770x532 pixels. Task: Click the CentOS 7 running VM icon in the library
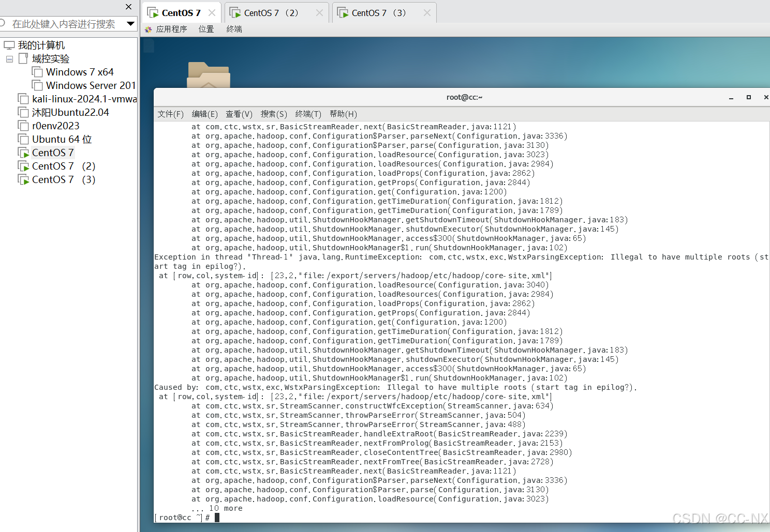tap(23, 153)
